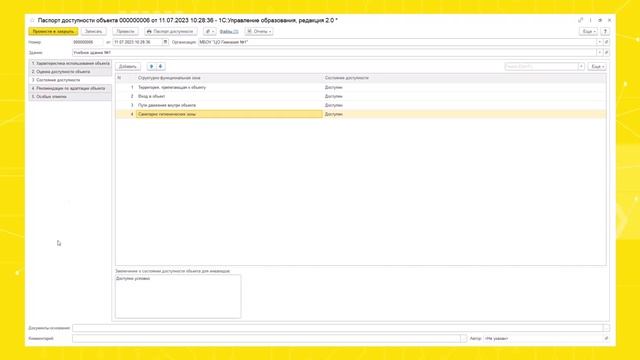The height and width of the screenshot is (360, 640).
Task: Open tab 5 Особые отметки
Action: point(70,97)
